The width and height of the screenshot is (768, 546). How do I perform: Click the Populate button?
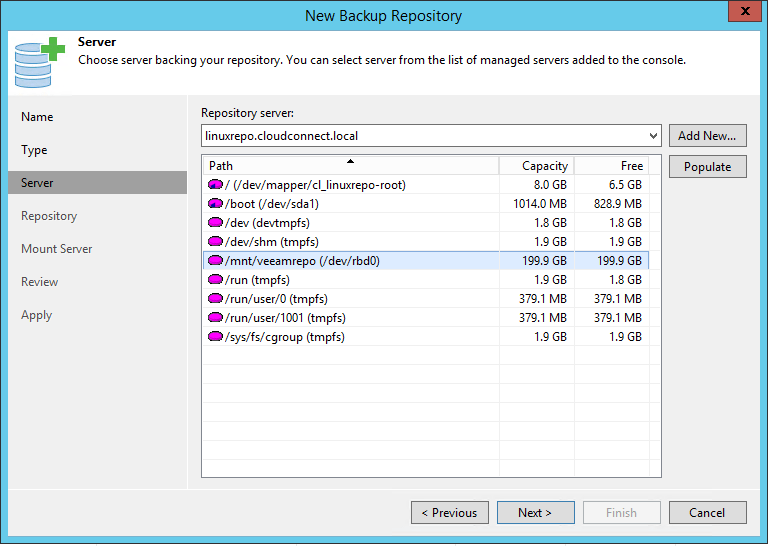pos(708,167)
